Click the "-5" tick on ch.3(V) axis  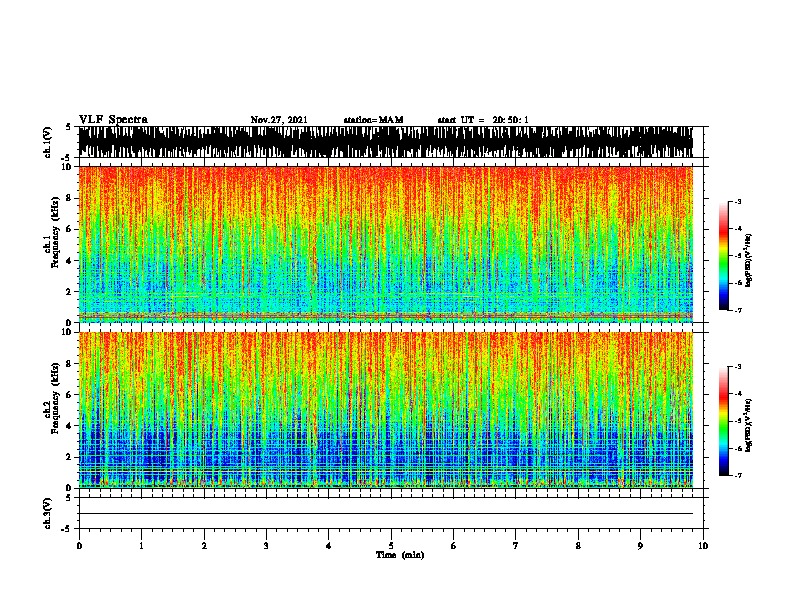pos(67,529)
